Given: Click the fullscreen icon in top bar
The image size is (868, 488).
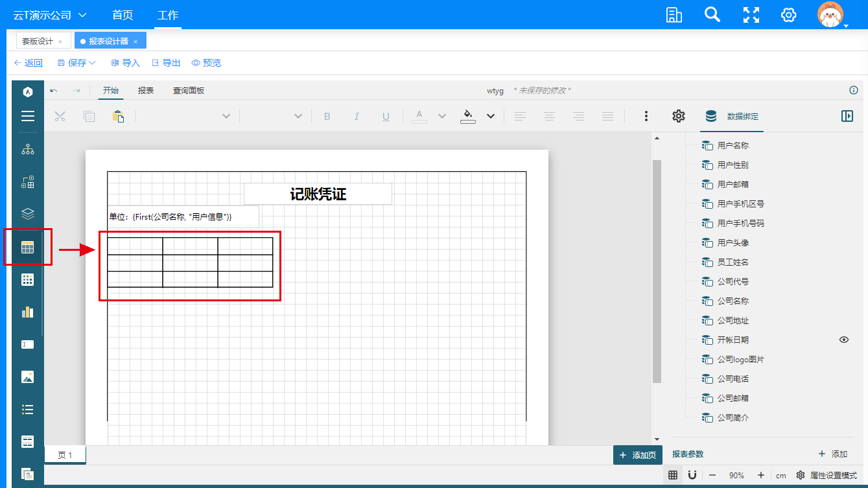Looking at the screenshot, I should click(751, 15).
